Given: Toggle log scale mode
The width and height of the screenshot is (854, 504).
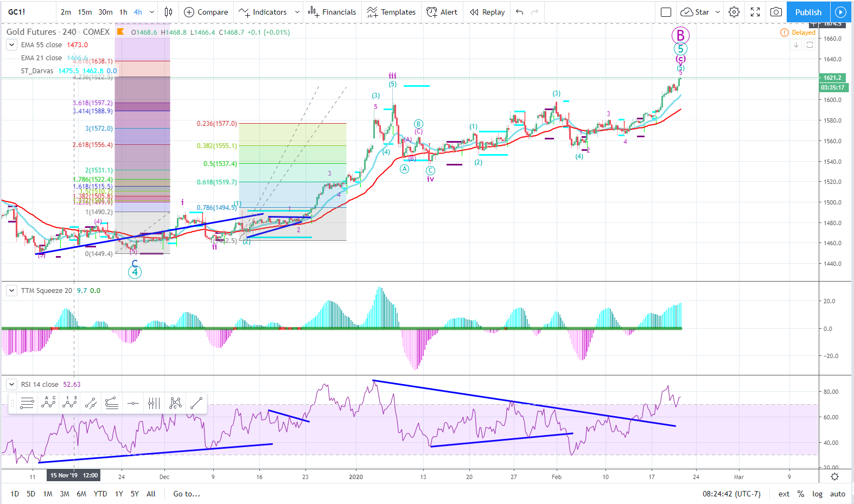Looking at the screenshot, I should [817, 494].
